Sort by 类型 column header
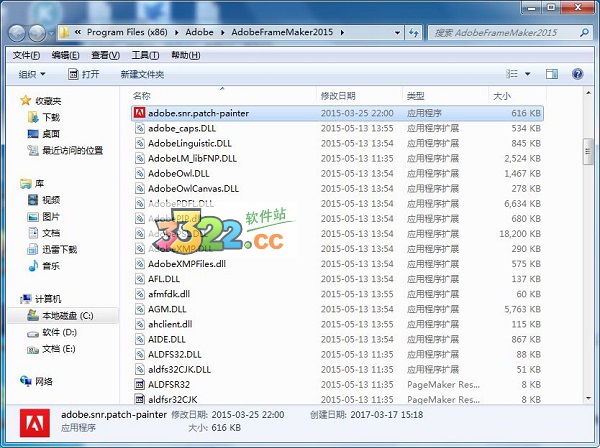The image size is (600, 448). click(416, 96)
